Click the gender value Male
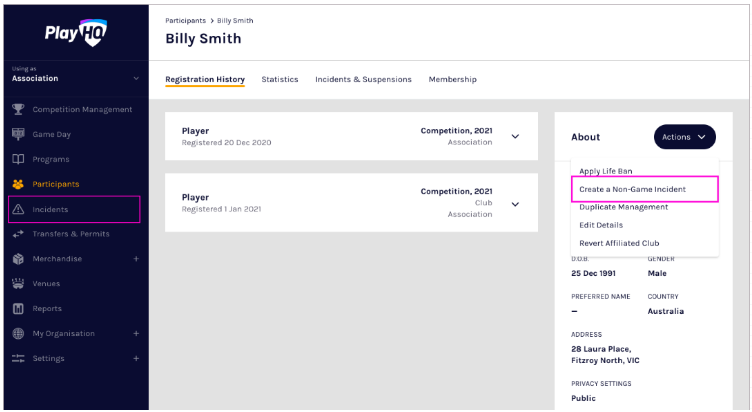This screenshot has height=412, width=752. [657, 273]
